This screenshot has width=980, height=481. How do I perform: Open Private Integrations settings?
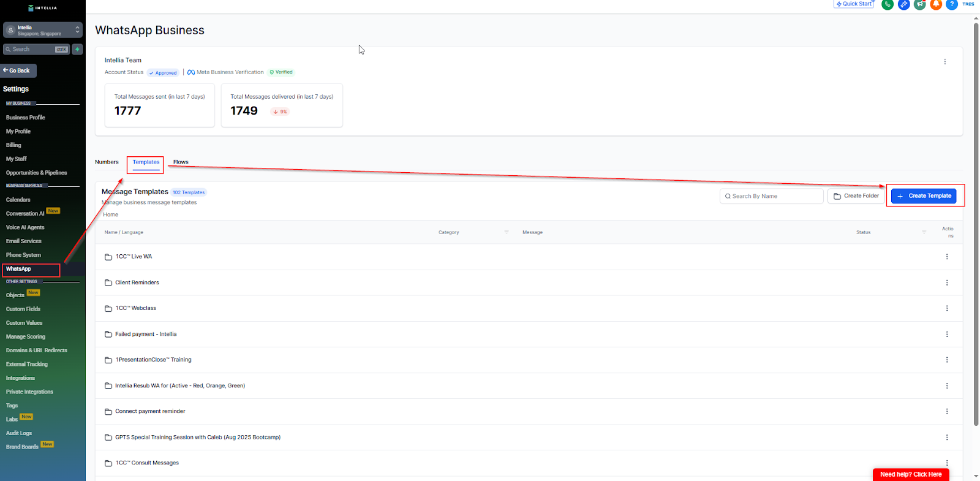coord(29,392)
